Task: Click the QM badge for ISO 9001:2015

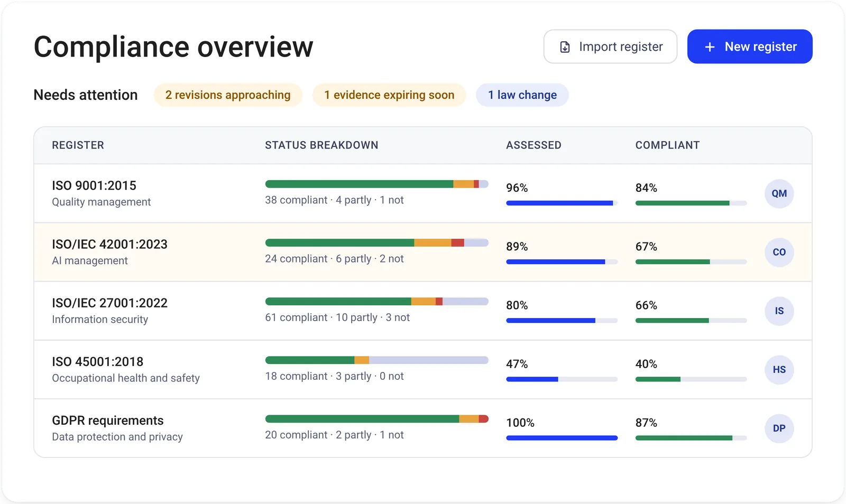Action: (779, 193)
